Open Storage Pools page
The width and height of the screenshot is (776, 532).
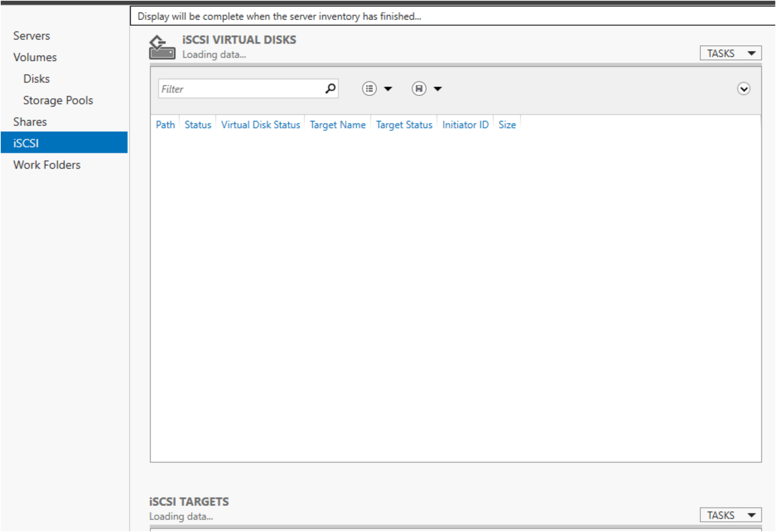[58, 100]
